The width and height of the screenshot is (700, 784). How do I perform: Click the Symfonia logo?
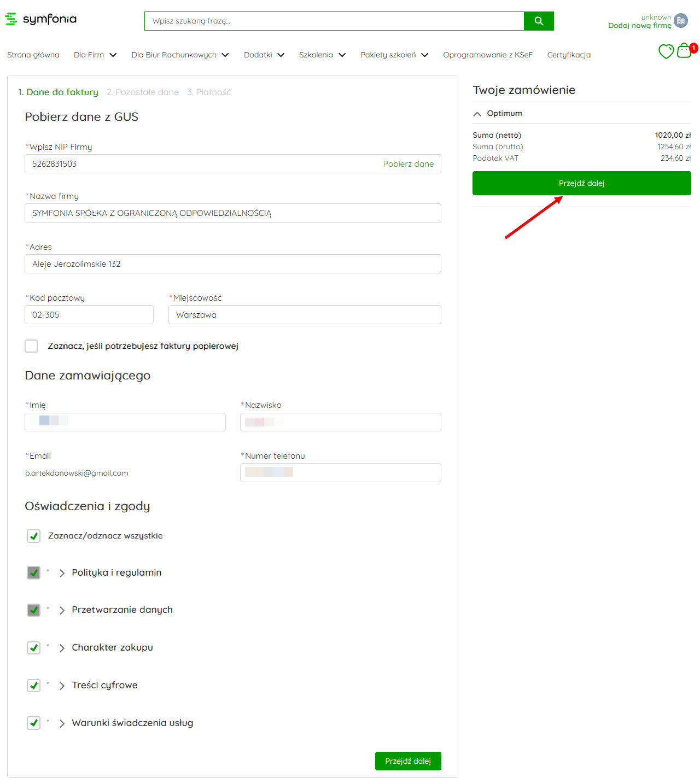point(41,19)
